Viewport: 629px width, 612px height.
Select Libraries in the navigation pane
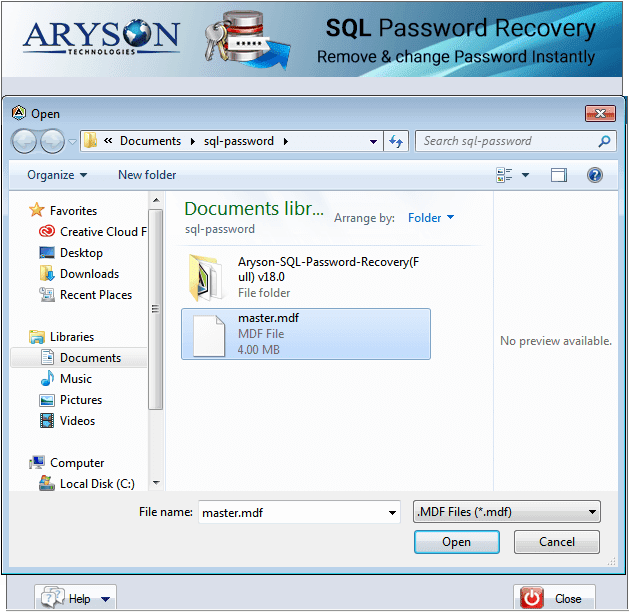(x=72, y=337)
